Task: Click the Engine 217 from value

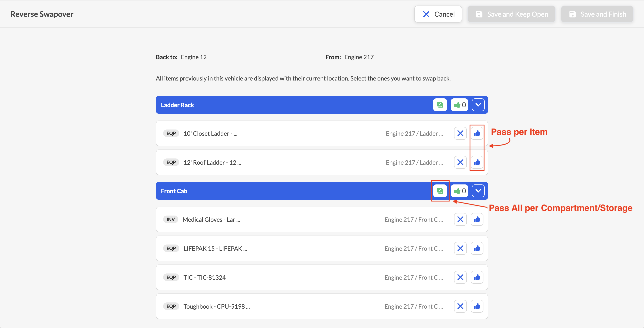Action: 359,57
